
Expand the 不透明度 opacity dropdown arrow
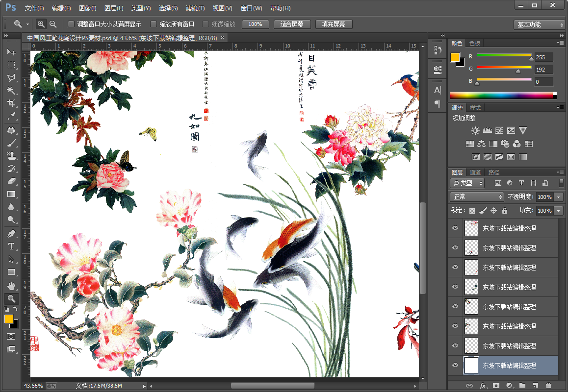(x=559, y=197)
